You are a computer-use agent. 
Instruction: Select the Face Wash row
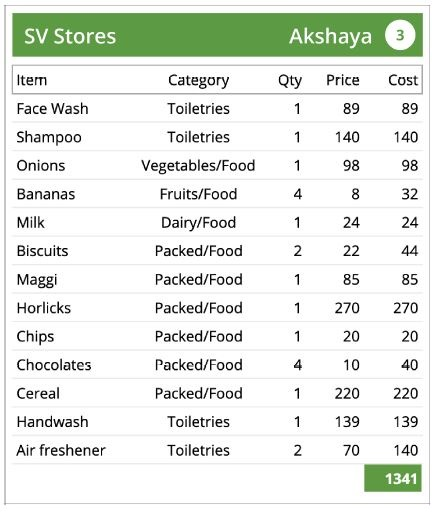coord(217,109)
